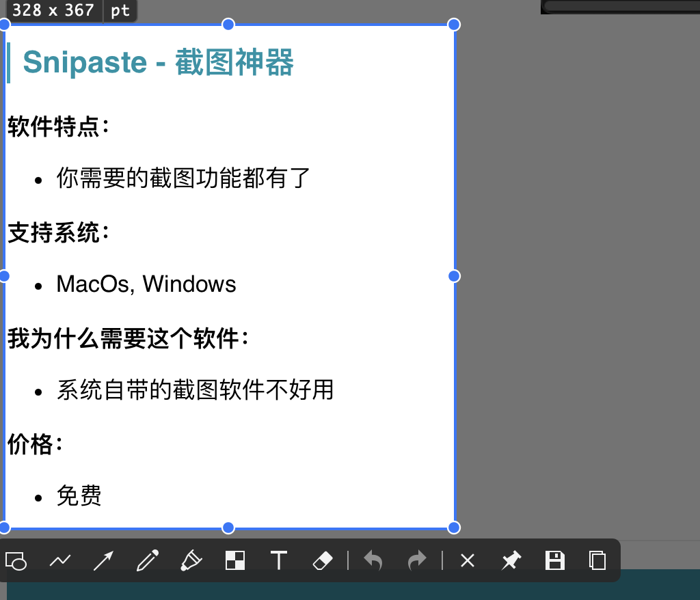Click the right-middle selection handle

point(454,276)
